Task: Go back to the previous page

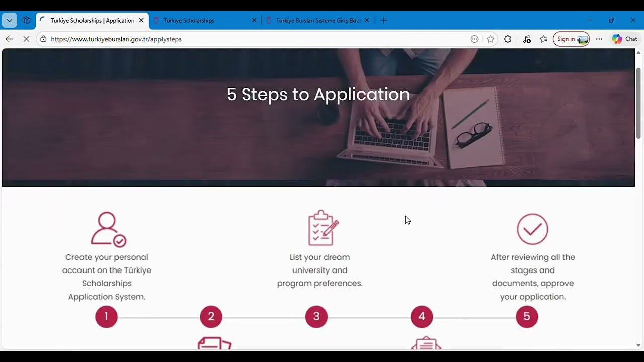Action: coord(9,39)
